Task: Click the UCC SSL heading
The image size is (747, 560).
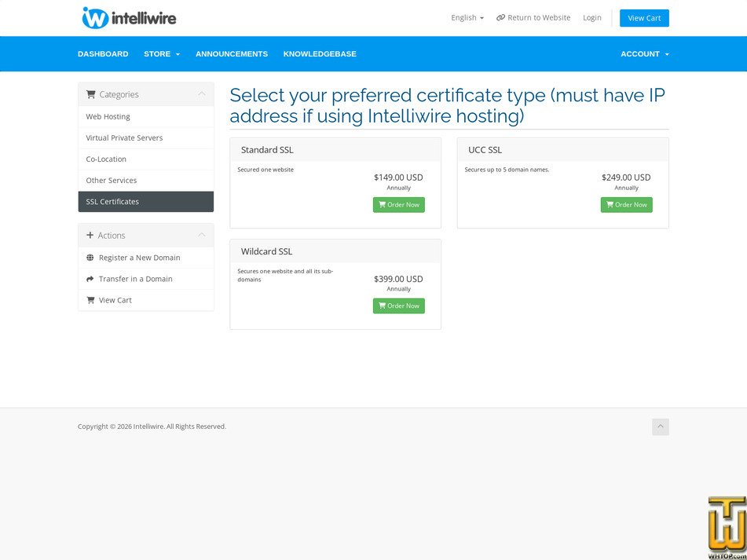Action: 485,150
